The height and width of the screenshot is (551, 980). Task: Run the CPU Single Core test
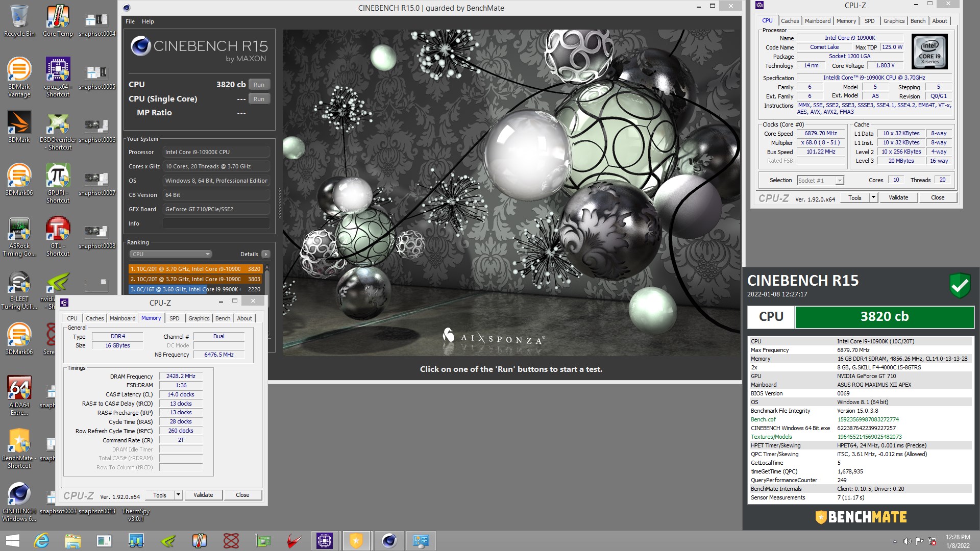point(259,99)
